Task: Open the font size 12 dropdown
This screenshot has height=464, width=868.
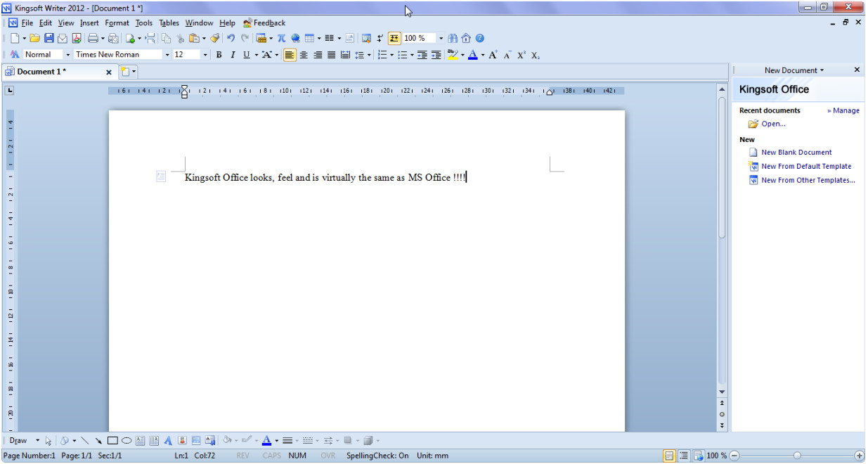Action: (x=205, y=54)
